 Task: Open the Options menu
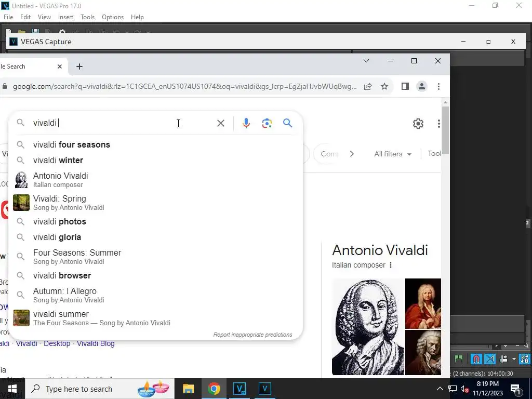(x=113, y=17)
